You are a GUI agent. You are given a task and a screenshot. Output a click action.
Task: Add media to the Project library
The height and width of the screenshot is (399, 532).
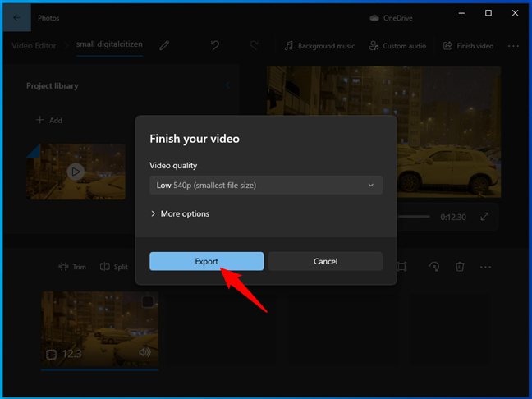49,120
